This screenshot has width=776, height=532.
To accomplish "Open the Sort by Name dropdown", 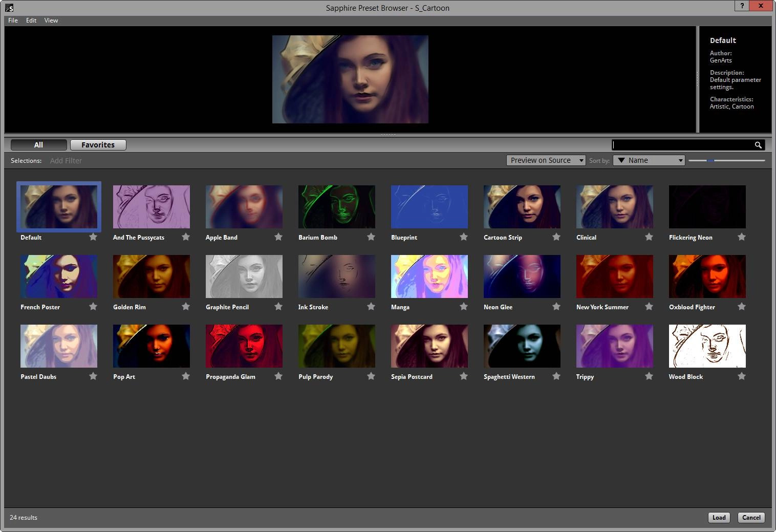I will tap(649, 160).
